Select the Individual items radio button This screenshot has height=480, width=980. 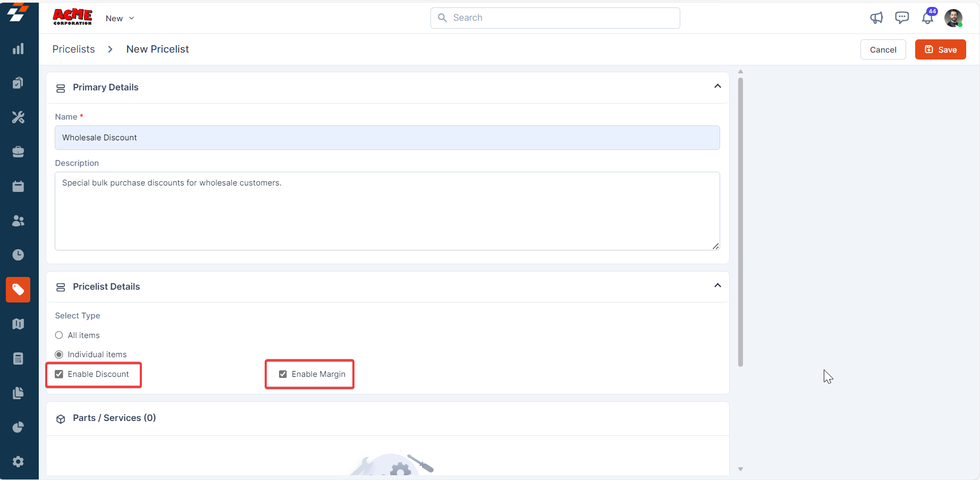[x=59, y=355]
